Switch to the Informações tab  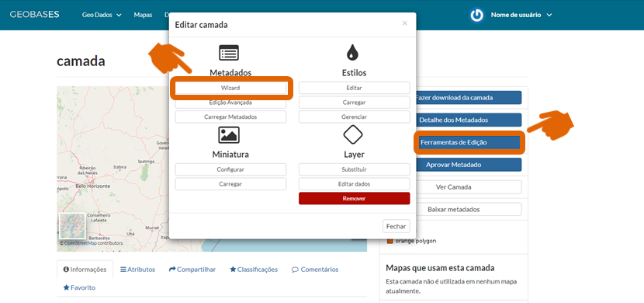(x=85, y=270)
